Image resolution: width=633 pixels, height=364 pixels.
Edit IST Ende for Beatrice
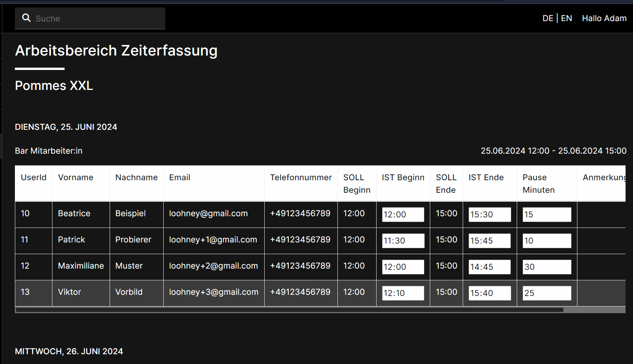490,215
